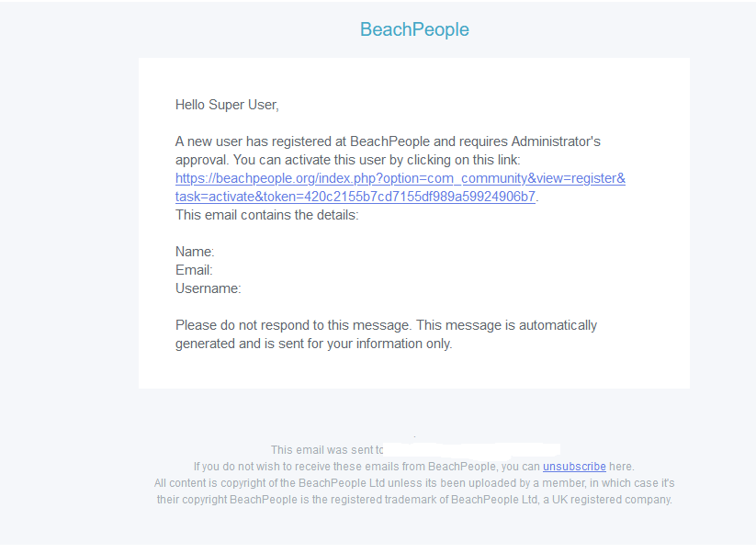Click "This email was sent to" footer text
The height and width of the screenshot is (553, 756).
(x=326, y=450)
